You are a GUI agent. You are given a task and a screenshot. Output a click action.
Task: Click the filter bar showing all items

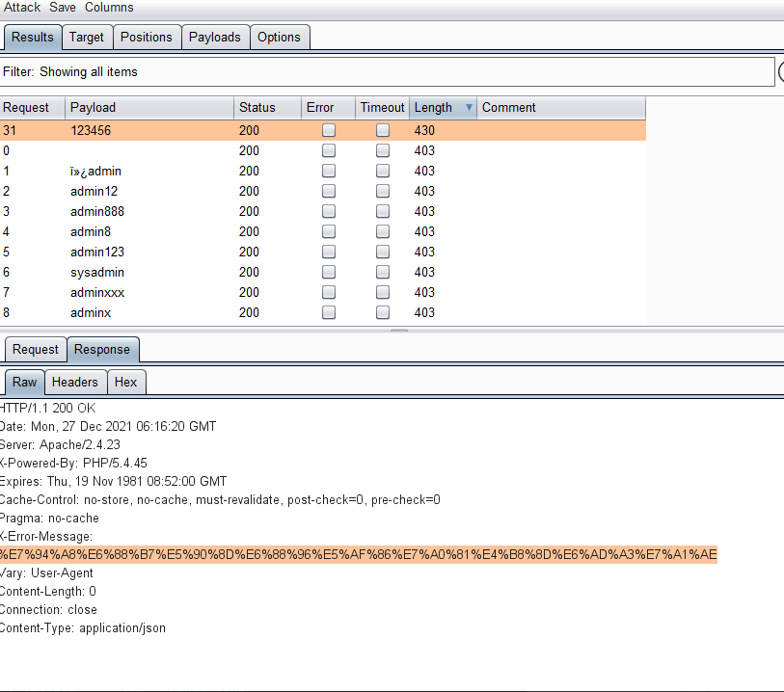pos(387,72)
